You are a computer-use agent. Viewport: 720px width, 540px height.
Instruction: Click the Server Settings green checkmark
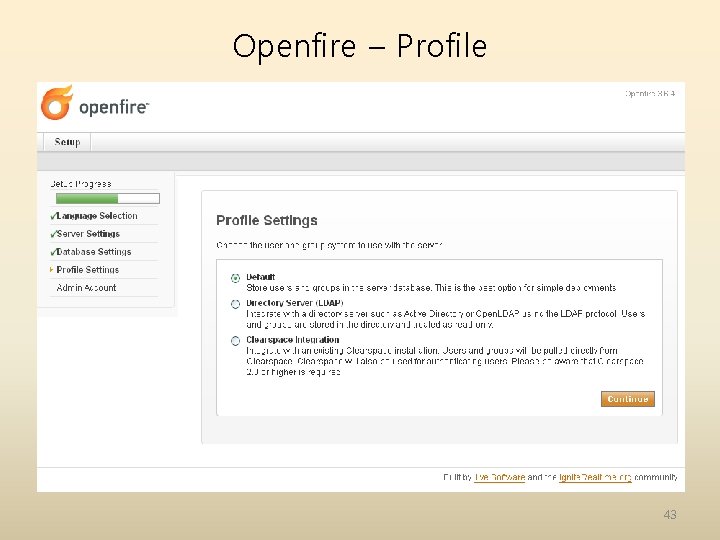coord(53,234)
